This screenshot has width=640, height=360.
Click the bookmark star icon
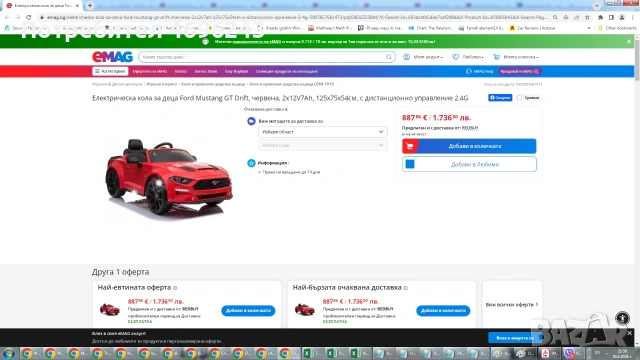[x=587, y=18]
